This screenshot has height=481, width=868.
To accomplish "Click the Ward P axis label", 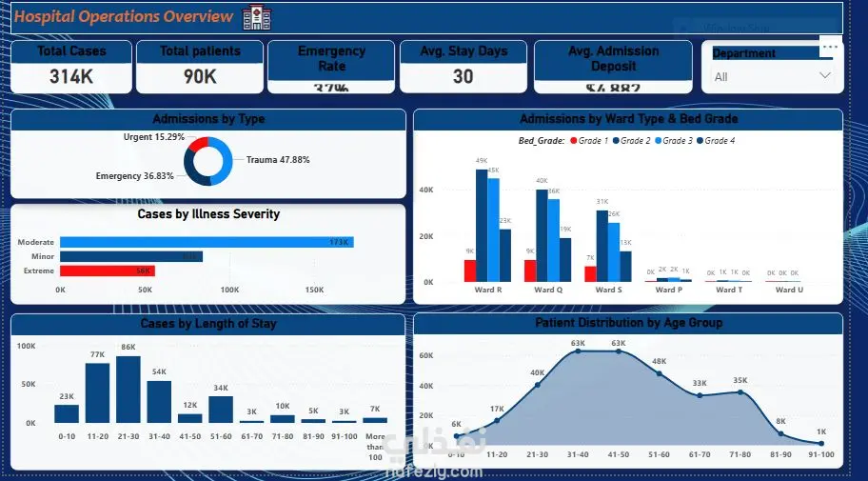I will pos(669,290).
